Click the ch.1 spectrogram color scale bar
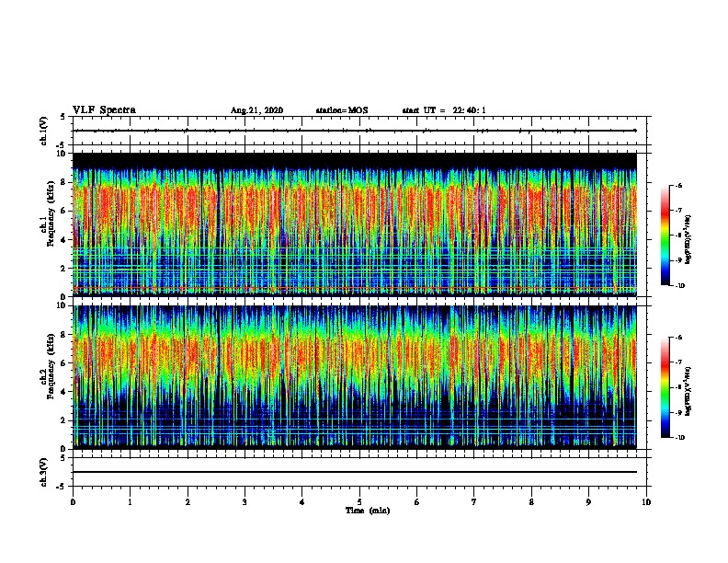The height and width of the screenshot is (563, 728). click(665, 236)
